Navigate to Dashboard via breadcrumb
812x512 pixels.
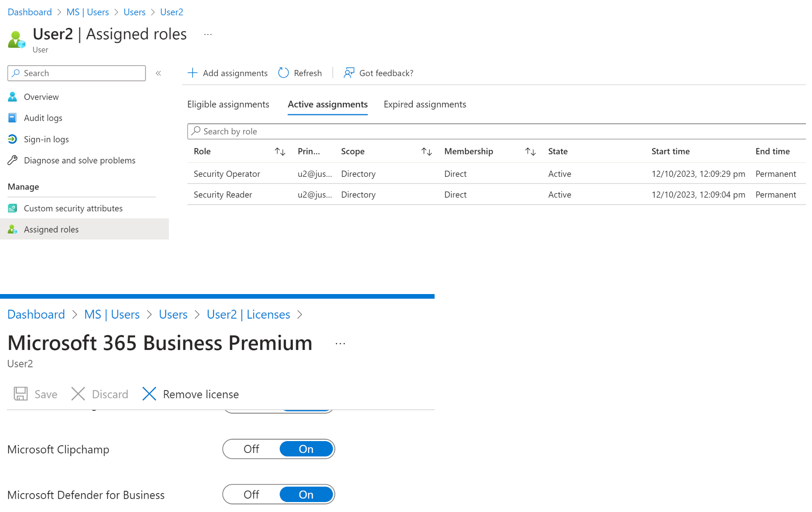[x=29, y=12]
